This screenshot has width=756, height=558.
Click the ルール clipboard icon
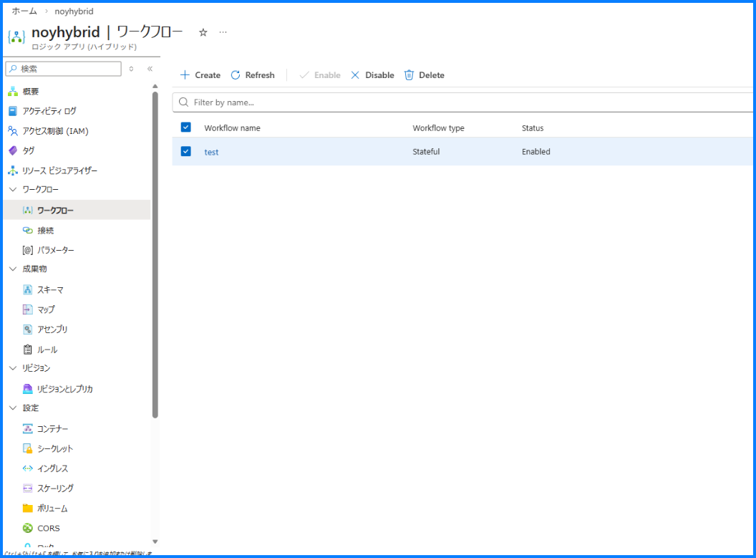[28, 350]
